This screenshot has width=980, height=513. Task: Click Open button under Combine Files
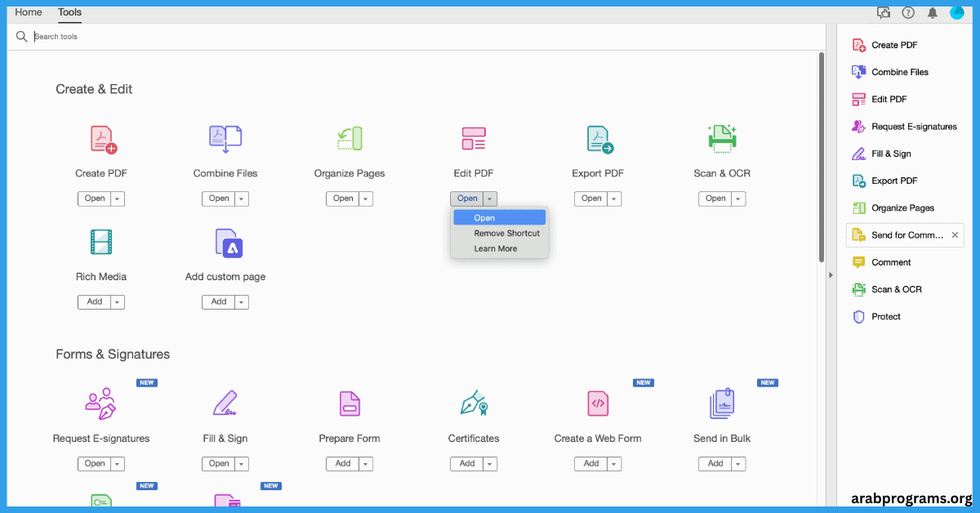pyautogui.click(x=219, y=199)
